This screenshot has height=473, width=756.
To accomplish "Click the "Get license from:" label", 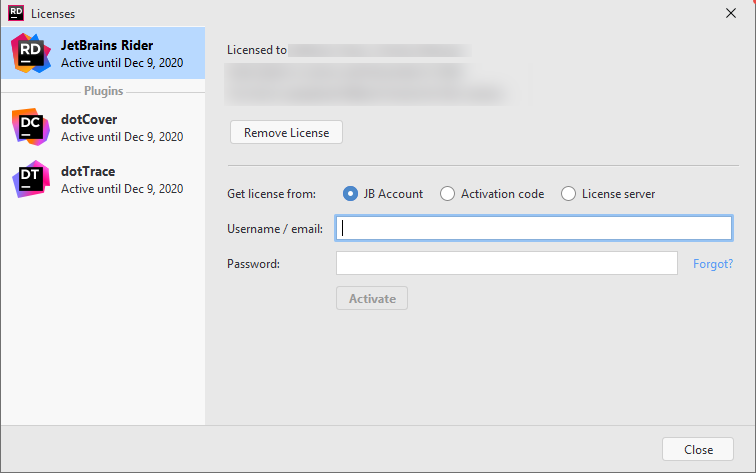I will coord(271,194).
